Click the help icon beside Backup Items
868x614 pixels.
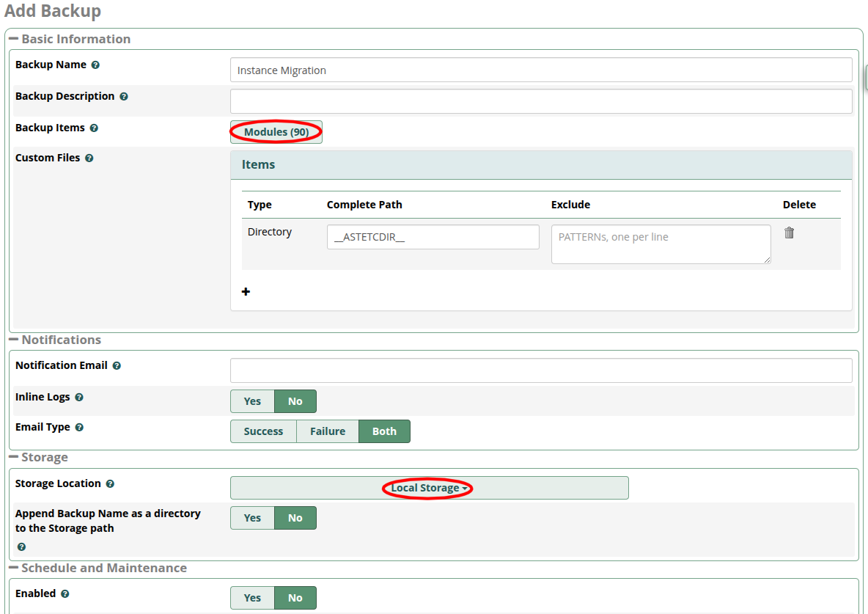pos(94,128)
